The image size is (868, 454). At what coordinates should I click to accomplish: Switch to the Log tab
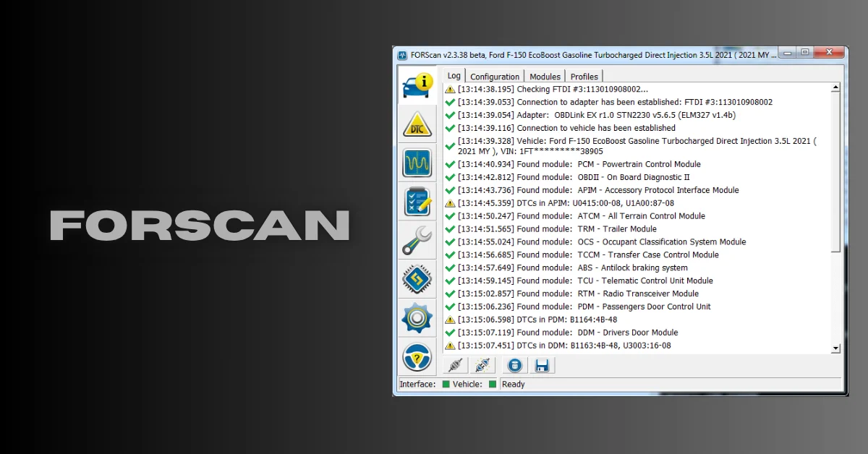pyautogui.click(x=454, y=75)
